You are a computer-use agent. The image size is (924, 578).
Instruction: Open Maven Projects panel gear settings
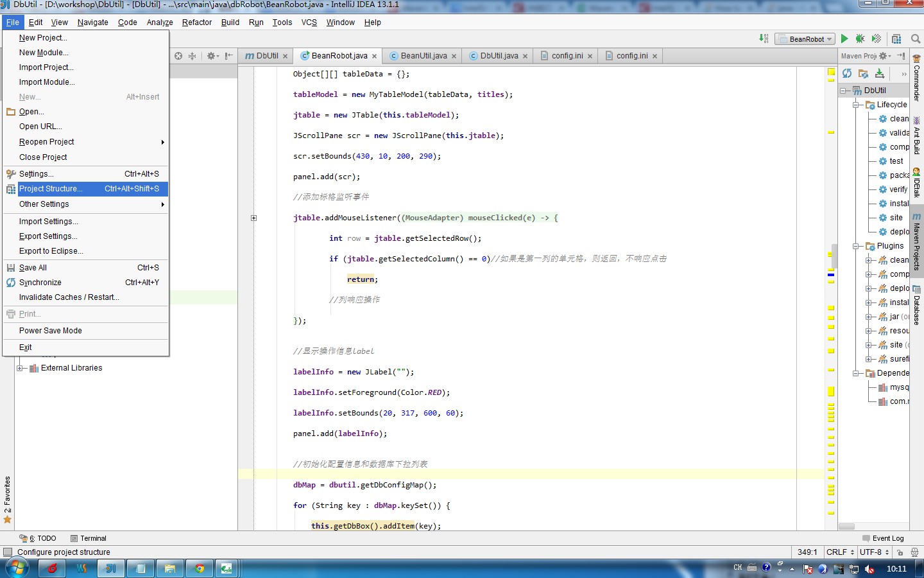884,56
